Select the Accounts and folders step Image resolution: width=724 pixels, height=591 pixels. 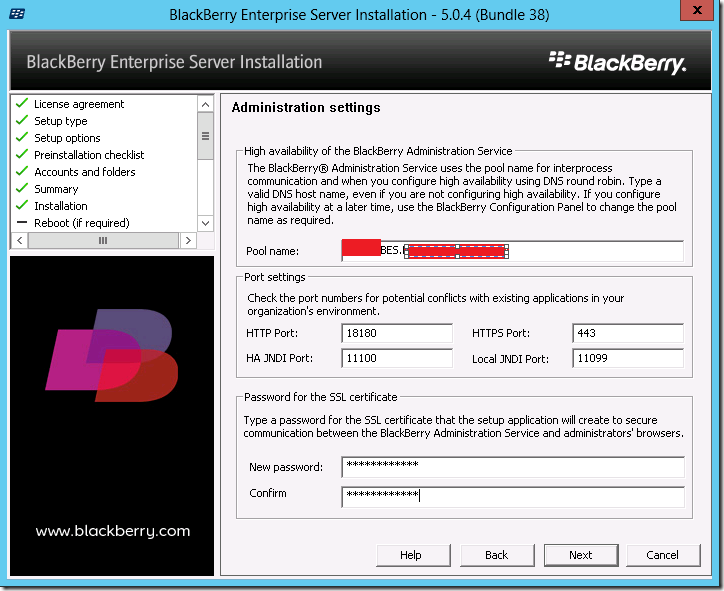84,172
